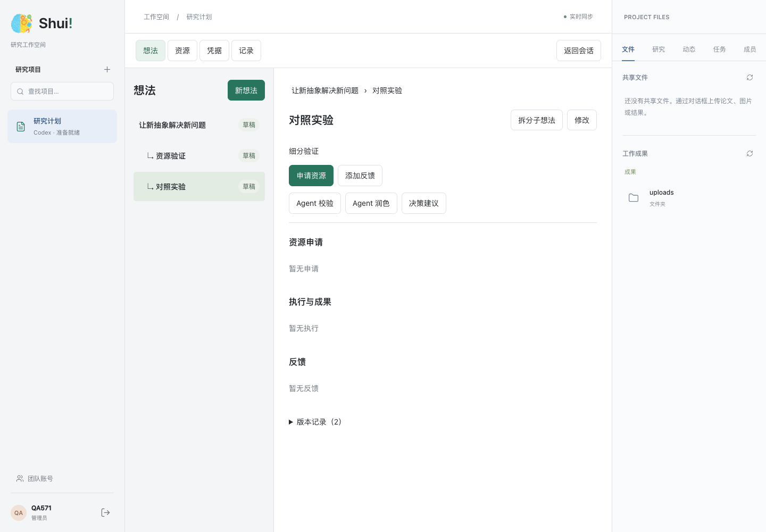Click 让新抽象解决新问题 in the breadcrumb

click(325, 90)
